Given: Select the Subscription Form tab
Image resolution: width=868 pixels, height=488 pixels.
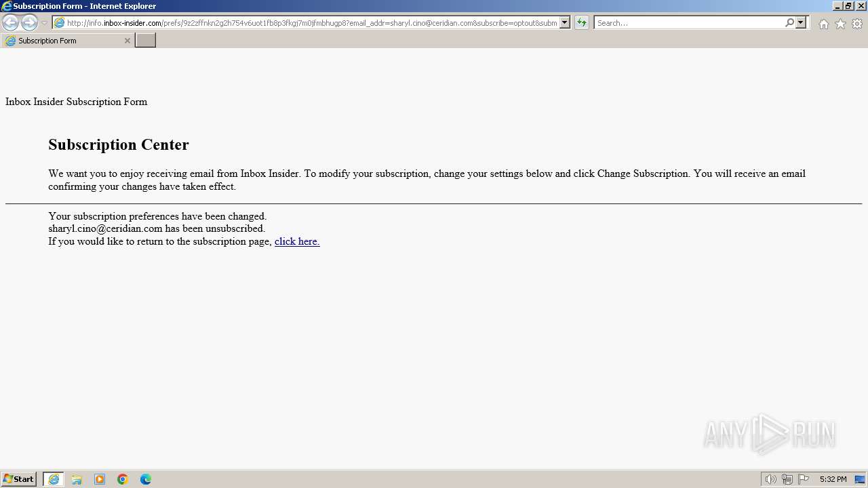Looking at the screenshot, I should pos(67,41).
